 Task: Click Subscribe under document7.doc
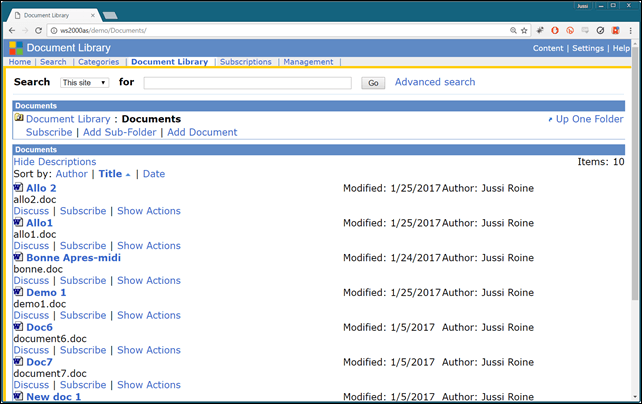(83, 385)
